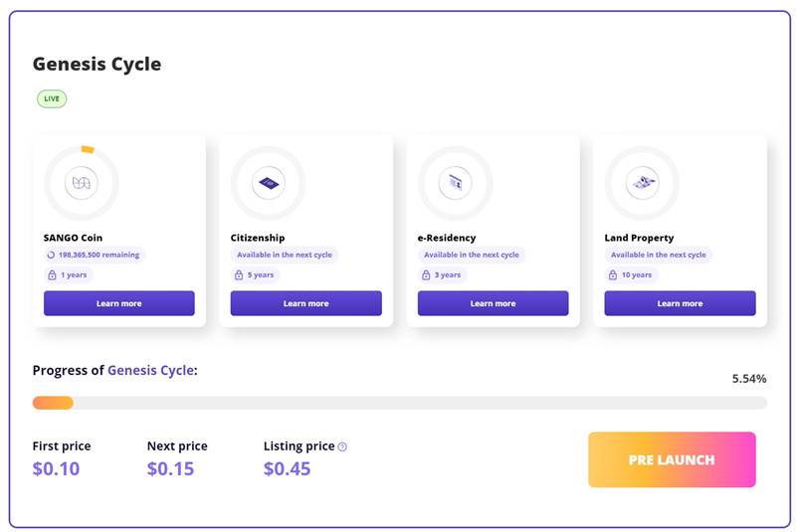796x532 pixels.
Task: Select Learn more for e-Residency
Action: coord(493,303)
